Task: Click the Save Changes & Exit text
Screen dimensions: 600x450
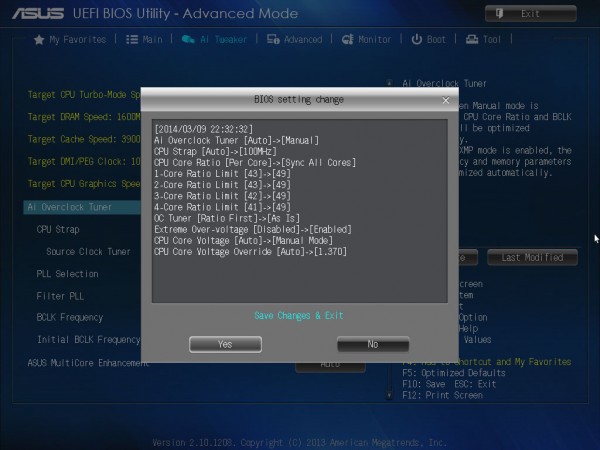Action: point(299,316)
